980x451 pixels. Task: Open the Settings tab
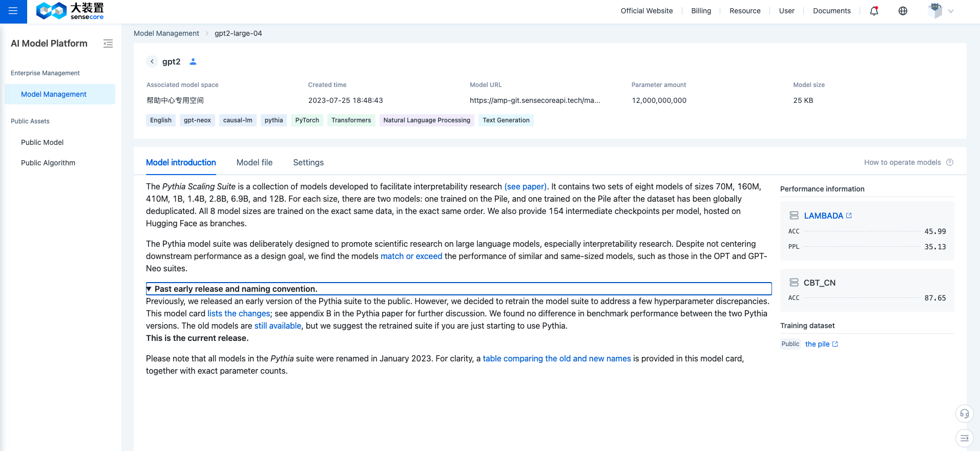pyautogui.click(x=308, y=162)
